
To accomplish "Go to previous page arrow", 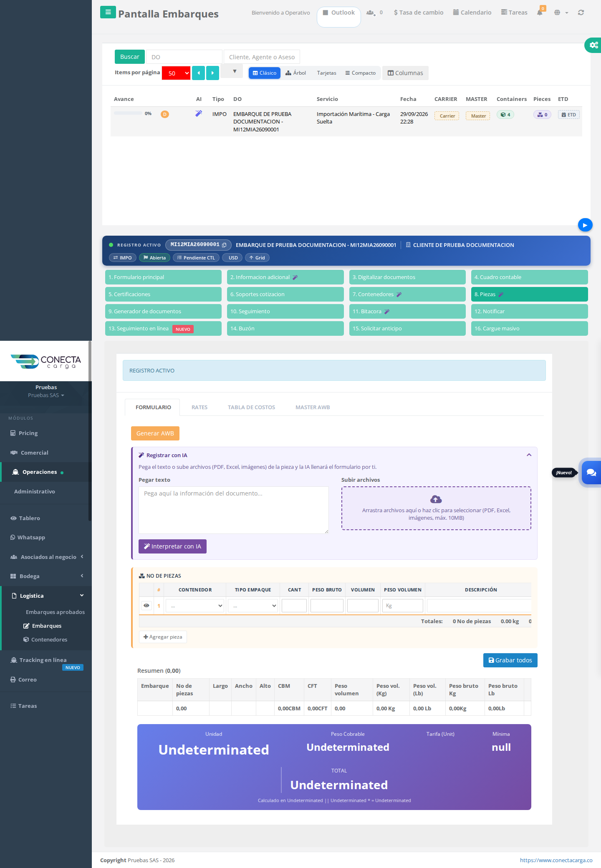I will (198, 73).
